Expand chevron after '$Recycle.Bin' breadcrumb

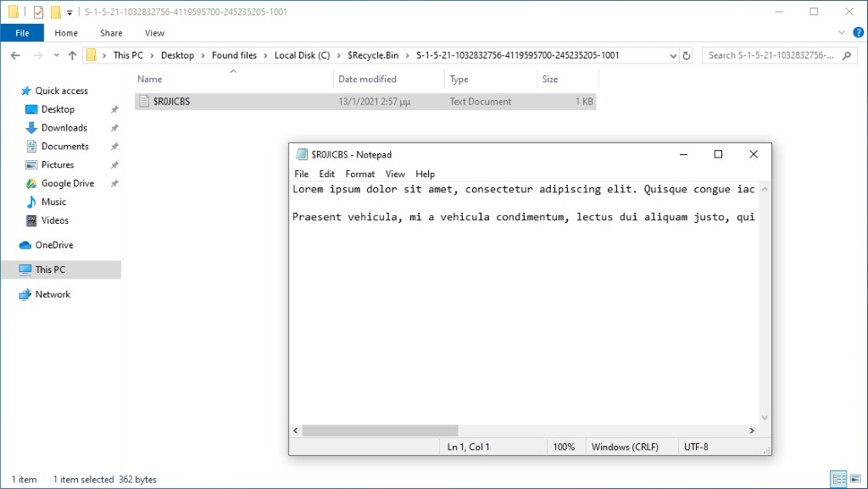[408, 55]
